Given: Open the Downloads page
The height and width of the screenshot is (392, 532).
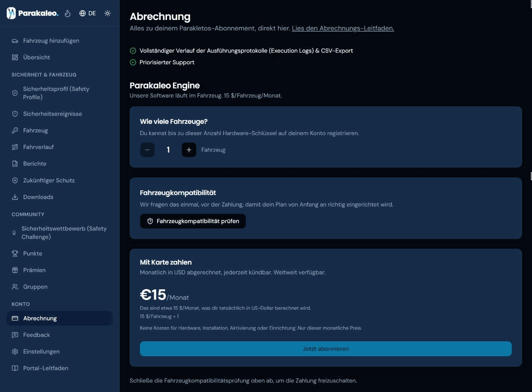Looking at the screenshot, I should 59,197.
